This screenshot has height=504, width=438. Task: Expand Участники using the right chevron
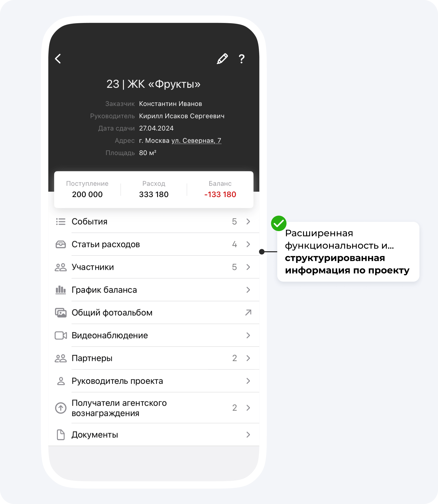click(x=248, y=267)
